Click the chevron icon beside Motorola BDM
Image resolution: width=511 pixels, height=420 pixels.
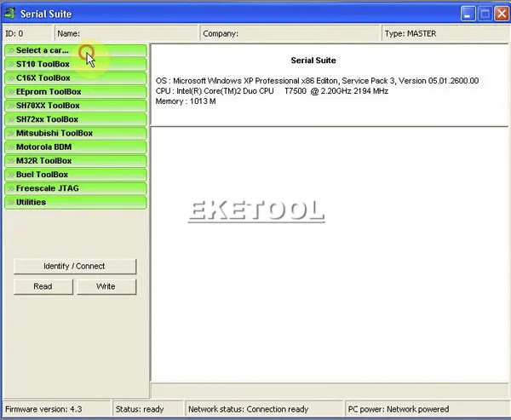(x=11, y=147)
